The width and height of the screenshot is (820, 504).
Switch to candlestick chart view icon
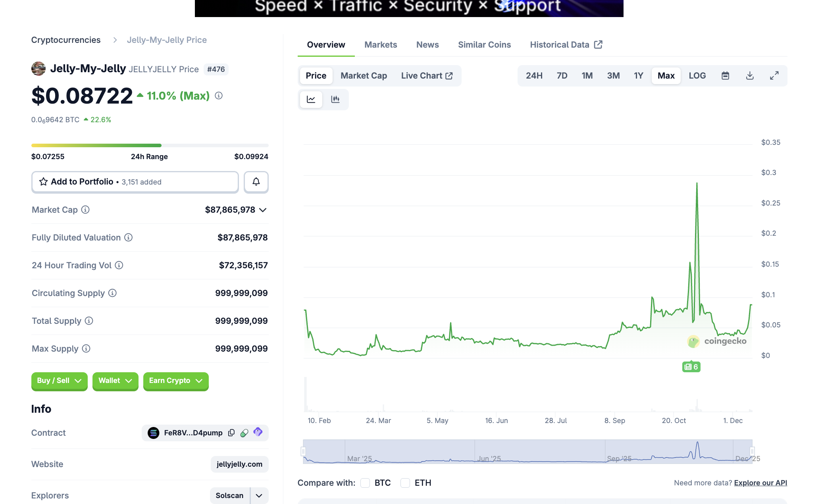pos(335,99)
